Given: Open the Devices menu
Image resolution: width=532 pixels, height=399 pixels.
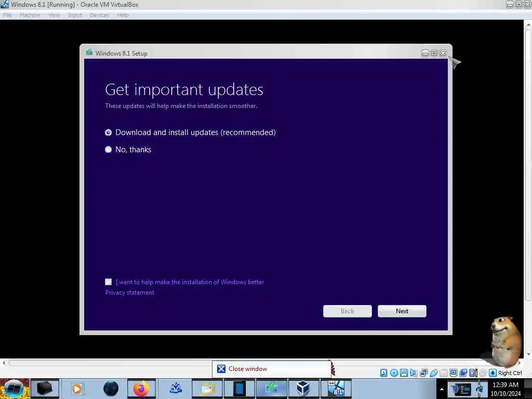Looking at the screenshot, I should (x=99, y=15).
